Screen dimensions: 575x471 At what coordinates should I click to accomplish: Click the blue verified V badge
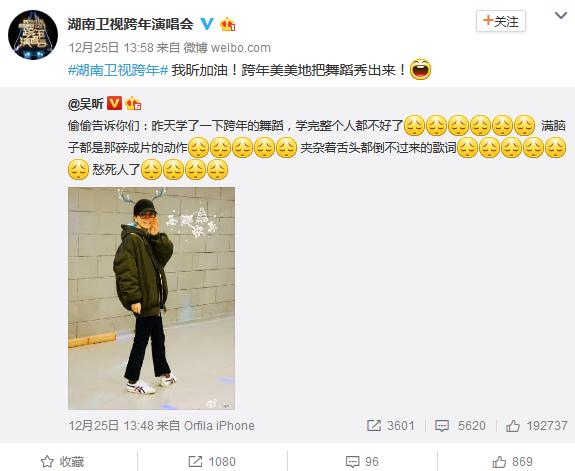[207, 24]
